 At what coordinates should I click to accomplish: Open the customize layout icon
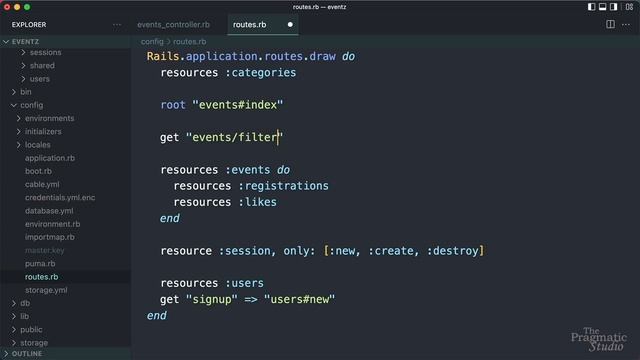pos(629,7)
